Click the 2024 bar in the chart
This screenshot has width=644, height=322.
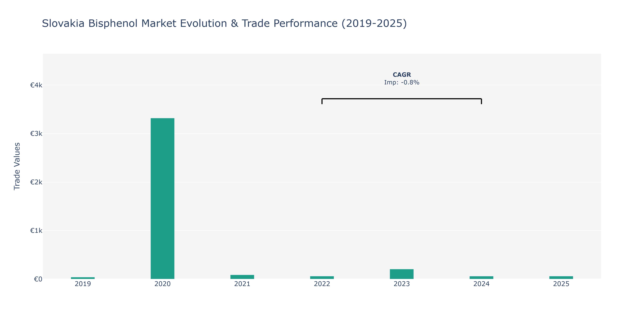click(x=482, y=277)
